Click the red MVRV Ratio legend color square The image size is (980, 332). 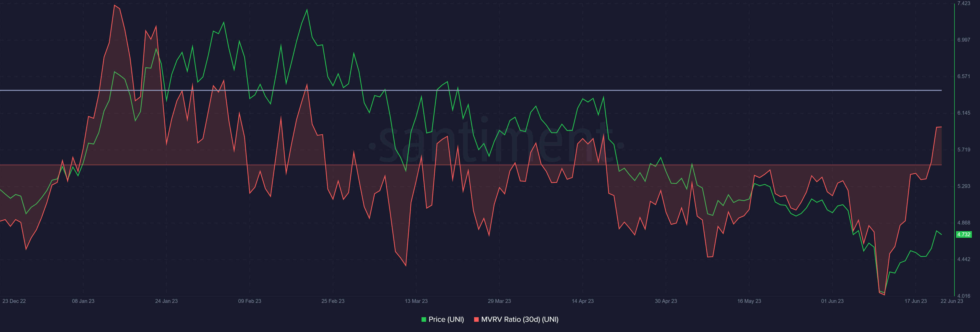point(476,319)
